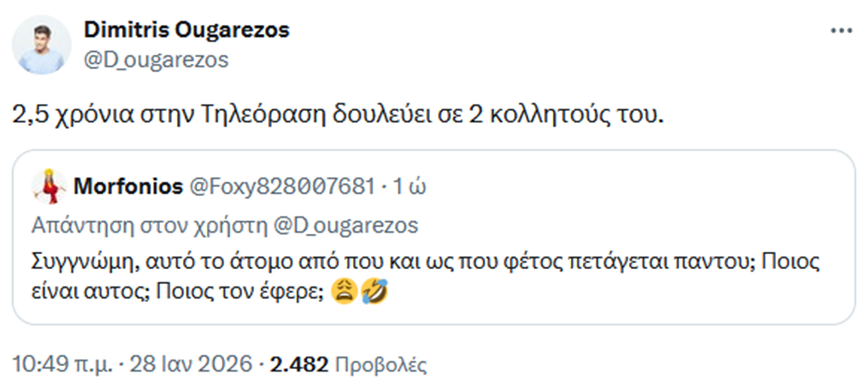Viewport: 868px width, 388px height.
Task: Click the laughing emoji in the reply text
Action: point(375,290)
